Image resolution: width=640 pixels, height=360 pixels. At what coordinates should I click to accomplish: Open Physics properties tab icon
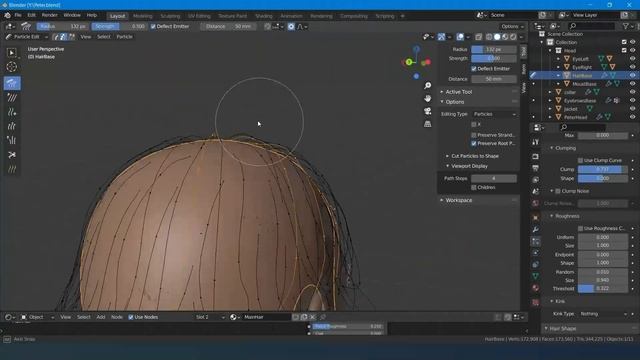point(536,253)
